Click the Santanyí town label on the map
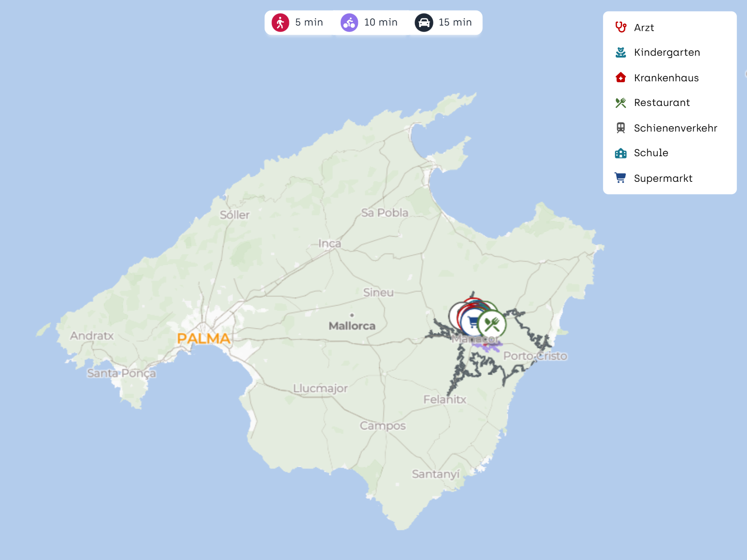747x560 pixels. click(435, 474)
